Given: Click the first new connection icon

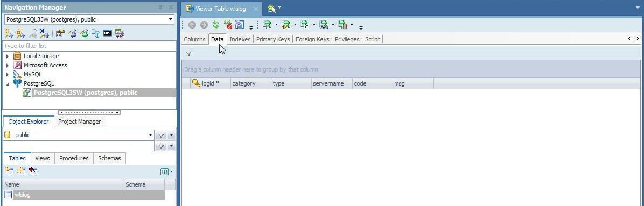Looking at the screenshot, I should click(x=9, y=33).
